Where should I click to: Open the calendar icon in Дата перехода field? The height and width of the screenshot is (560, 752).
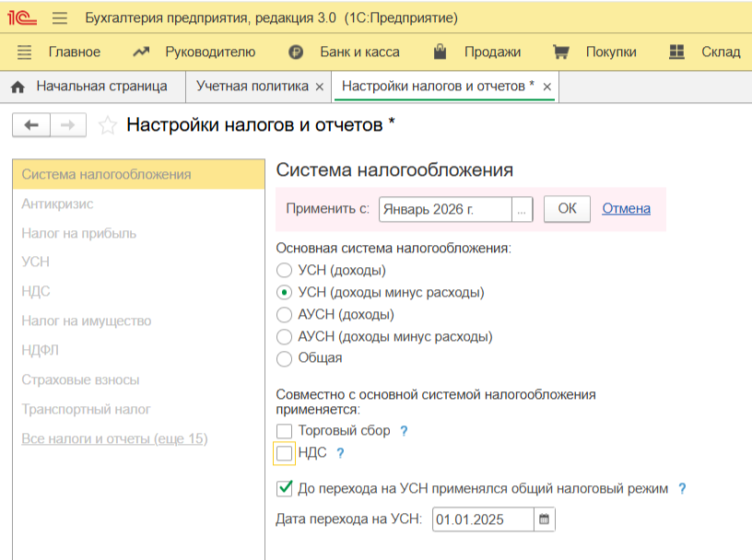pos(544,519)
